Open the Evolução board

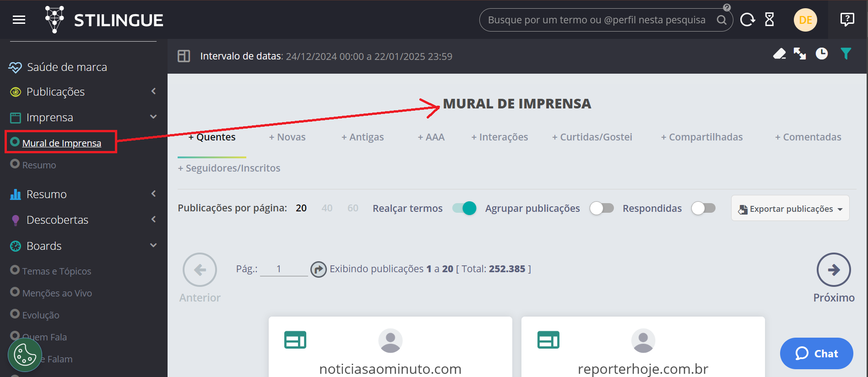(x=41, y=315)
